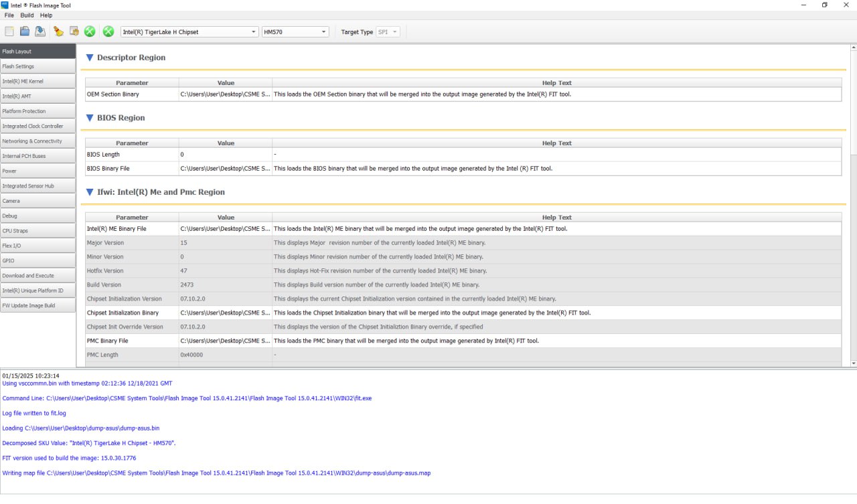The image size is (857, 504).
Task: Click the 'Decomposed SKU Value' log line
Action: pos(89,443)
